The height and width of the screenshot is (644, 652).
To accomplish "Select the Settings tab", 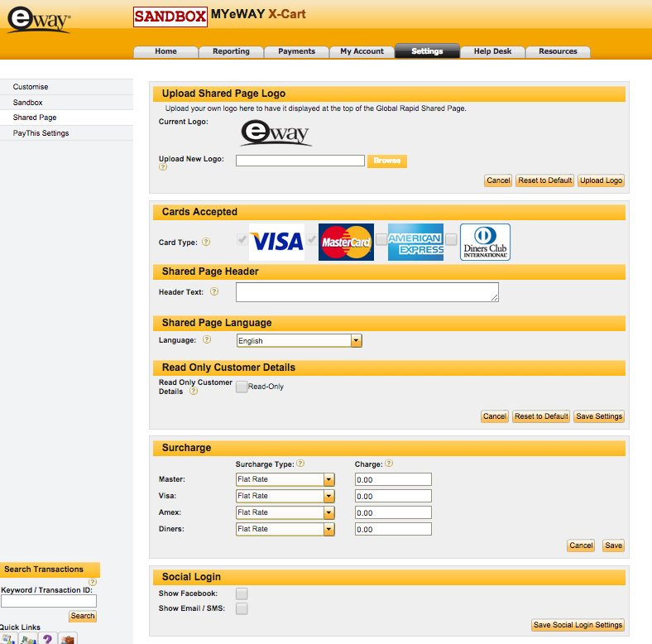I will [427, 51].
